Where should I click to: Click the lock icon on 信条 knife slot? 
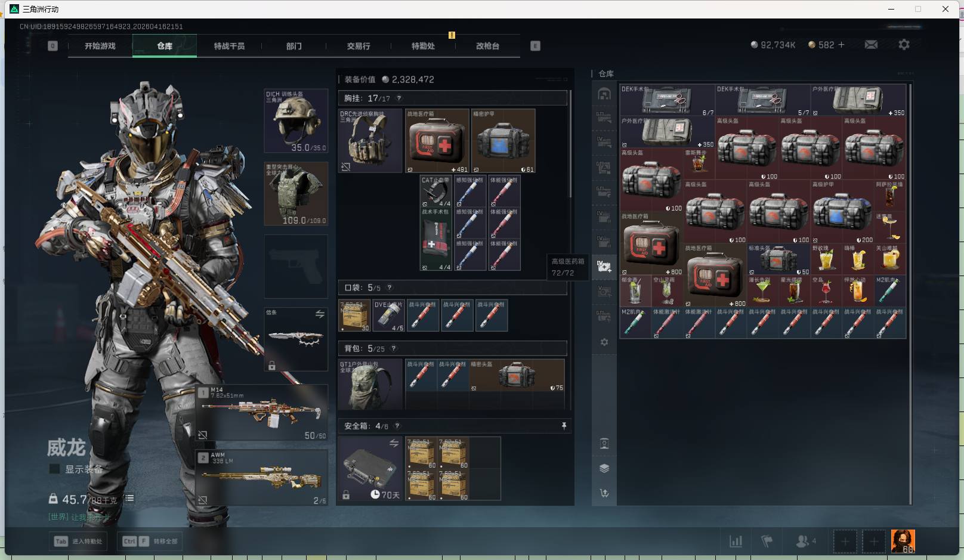[x=272, y=365]
